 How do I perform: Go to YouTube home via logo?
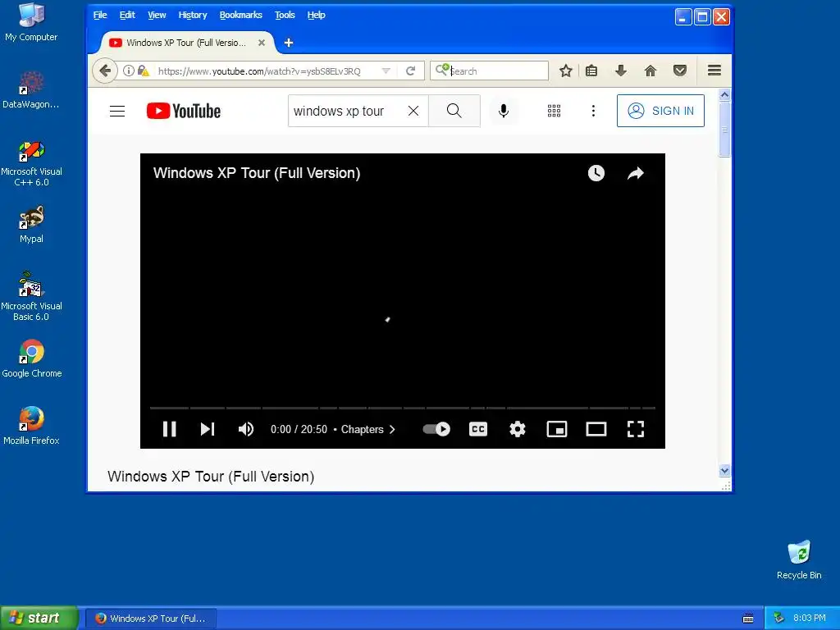(184, 111)
